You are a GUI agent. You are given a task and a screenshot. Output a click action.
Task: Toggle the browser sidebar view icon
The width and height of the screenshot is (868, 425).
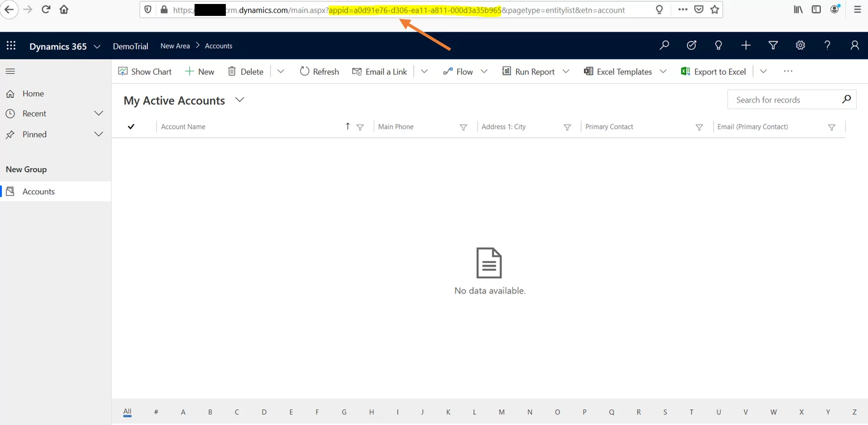pos(816,9)
